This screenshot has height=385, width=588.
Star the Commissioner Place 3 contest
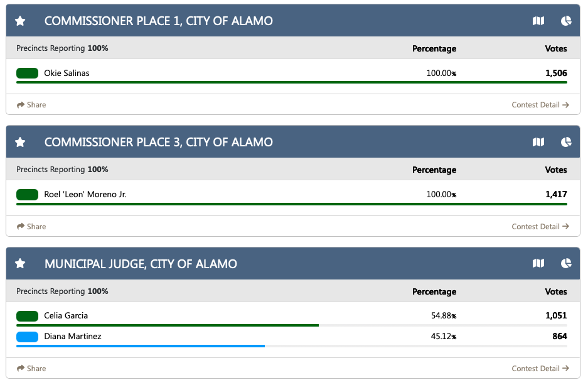20,142
